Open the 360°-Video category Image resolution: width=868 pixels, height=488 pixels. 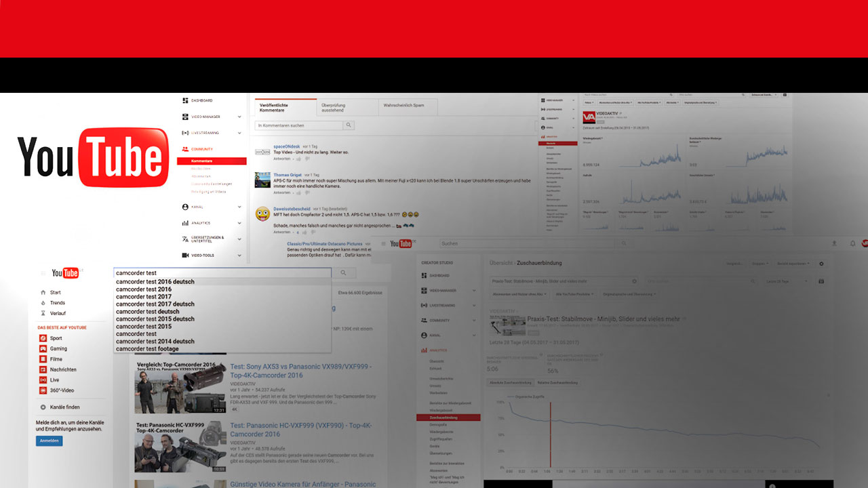tap(43, 390)
